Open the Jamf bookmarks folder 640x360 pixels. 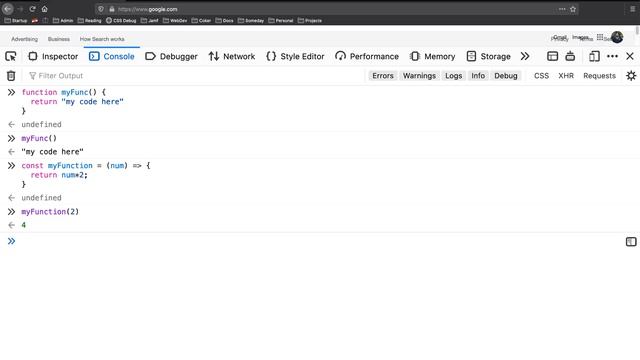click(149, 20)
